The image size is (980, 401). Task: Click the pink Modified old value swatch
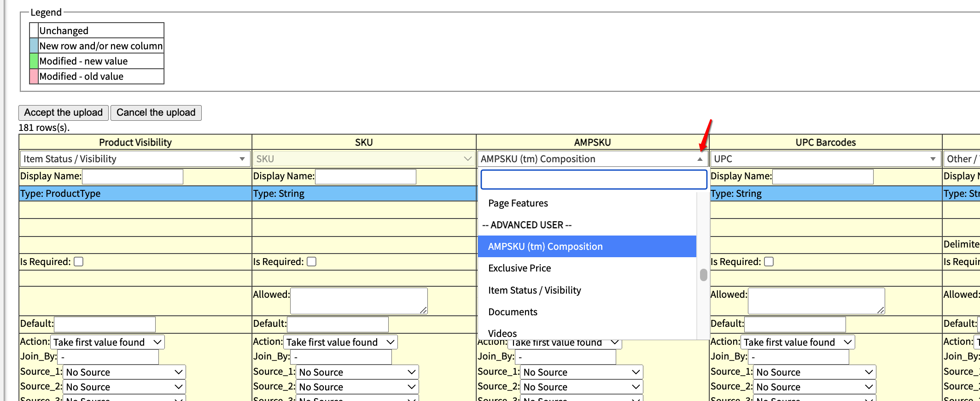point(34,76)
